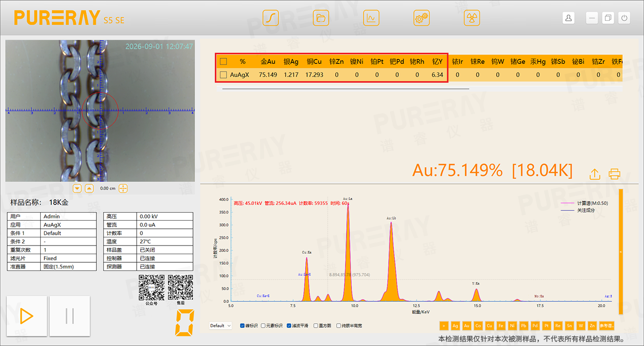Click the 银Ag column header

pyautogui.click(x=291, y=61)
